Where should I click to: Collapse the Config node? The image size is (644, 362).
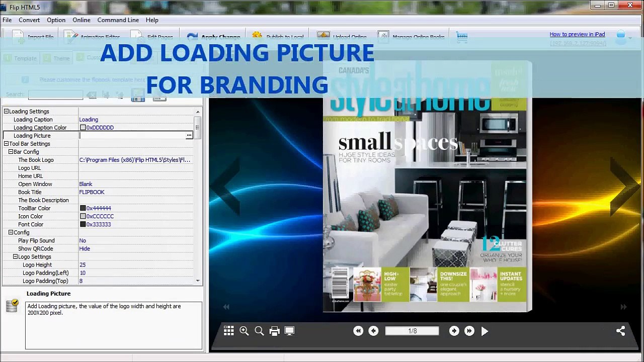click(x=11, y=232)
